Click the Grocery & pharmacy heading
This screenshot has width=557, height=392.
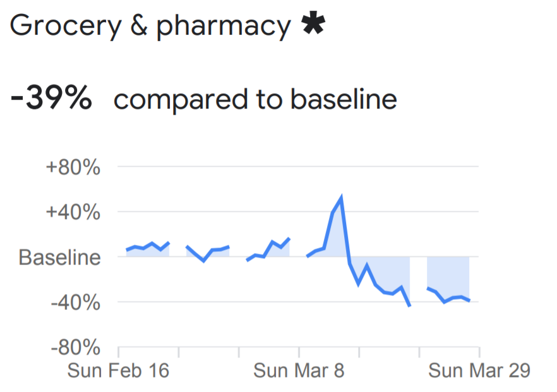pyautogui.click(x=150, y=25)
